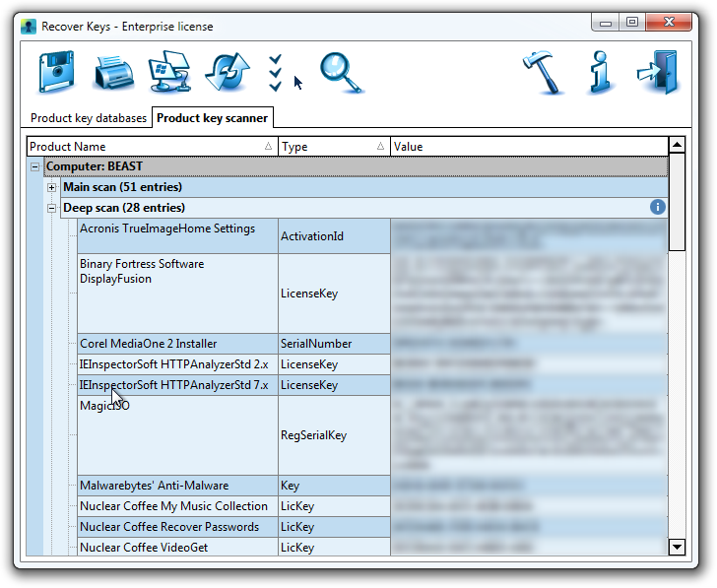Screen dimensions: 717x588
Task: Click the floppy disk save icon
Action: tap(56, 72)
